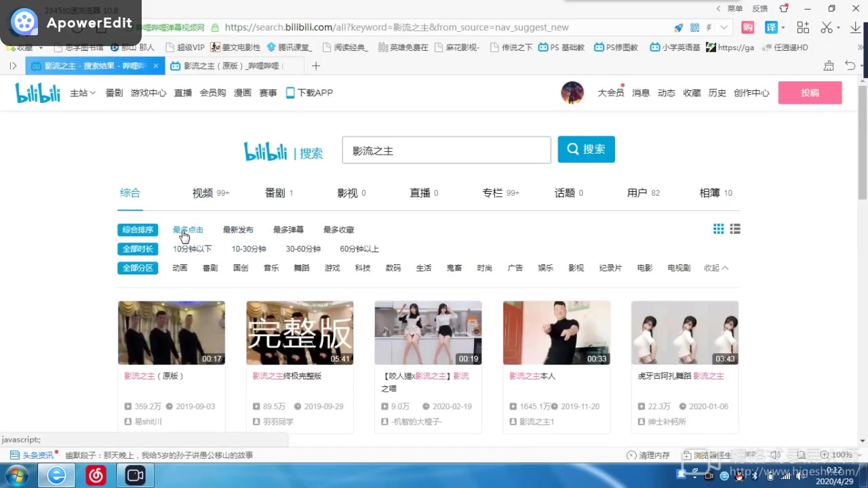Image resolution: width=868 pixels, height=488 pixels.
Task: Select the 相簿 10 results tab
Action: (x=716, y=193)
